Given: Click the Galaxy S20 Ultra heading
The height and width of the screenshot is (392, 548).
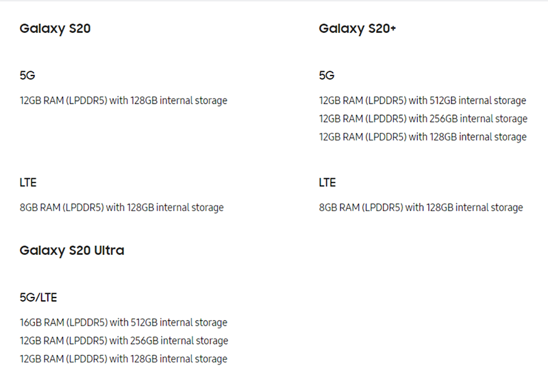Looking at the screenshot, I should (x=72, y=251).
